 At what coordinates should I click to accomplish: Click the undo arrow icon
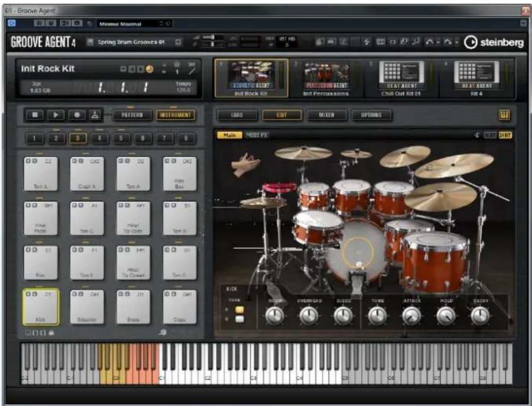coord(429,42)
